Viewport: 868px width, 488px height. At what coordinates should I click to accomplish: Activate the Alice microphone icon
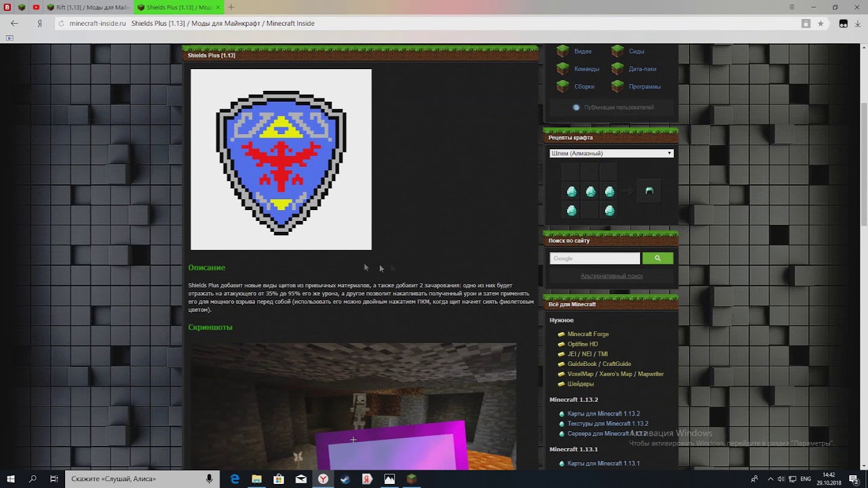tap(210, 479)
